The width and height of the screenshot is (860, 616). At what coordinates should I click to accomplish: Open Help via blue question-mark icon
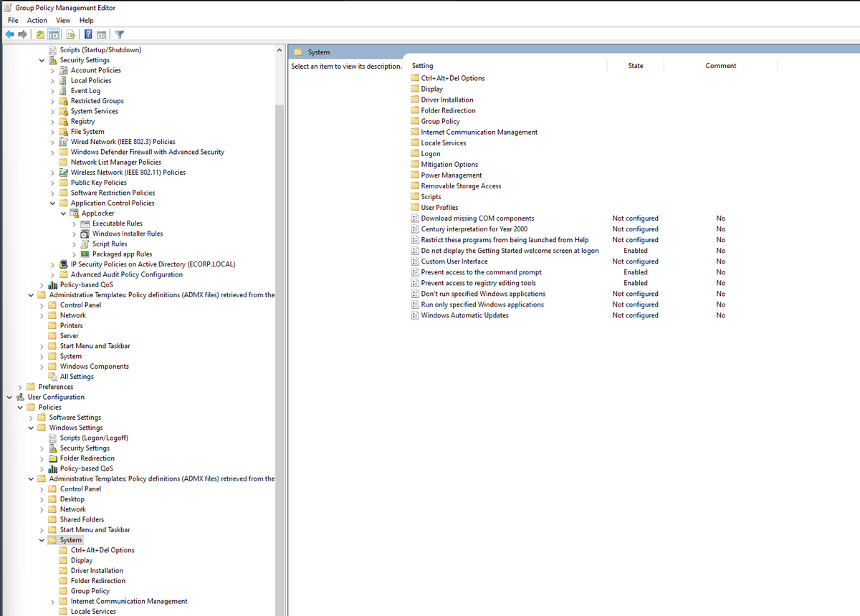(88, 34)
